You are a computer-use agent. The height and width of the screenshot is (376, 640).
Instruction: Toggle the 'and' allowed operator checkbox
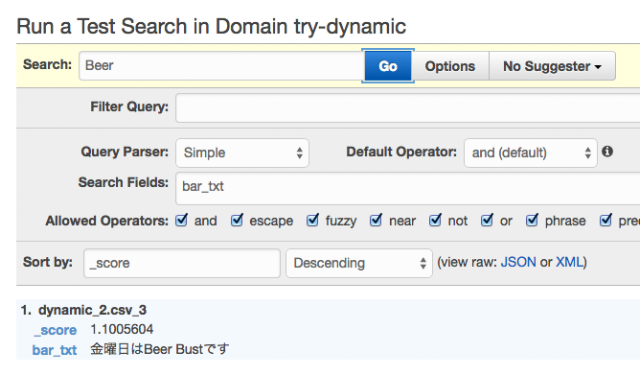pos(181,220)
